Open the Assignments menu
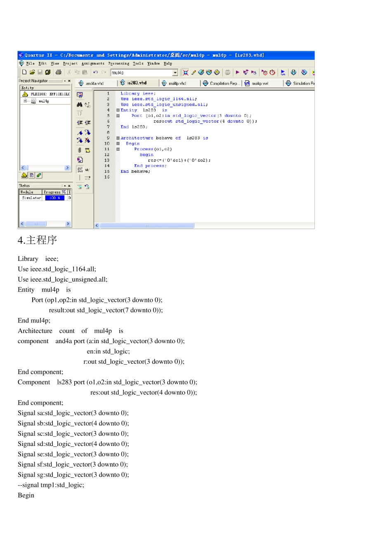Viewport: 392px width, 555px height. [x=93, y=64]
